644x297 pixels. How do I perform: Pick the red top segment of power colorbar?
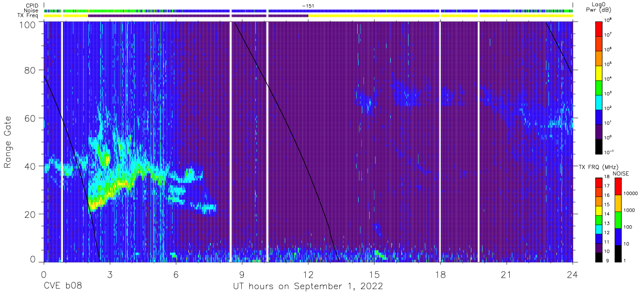coord(598,29)
